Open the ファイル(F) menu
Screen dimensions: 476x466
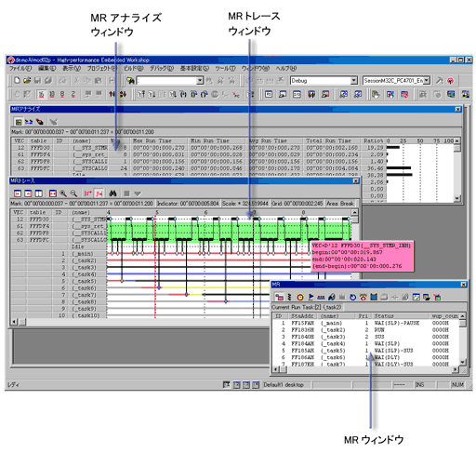[20, 69]
